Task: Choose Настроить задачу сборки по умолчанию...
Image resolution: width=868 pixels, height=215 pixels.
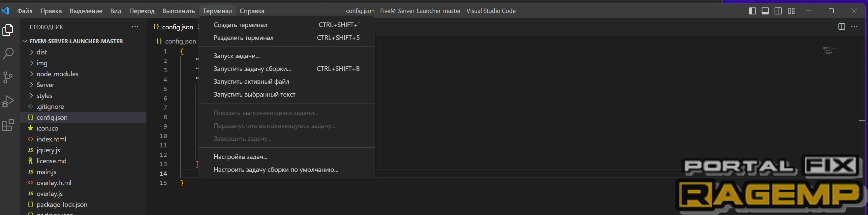Action: pyautogui.click(x=287, y=169)
